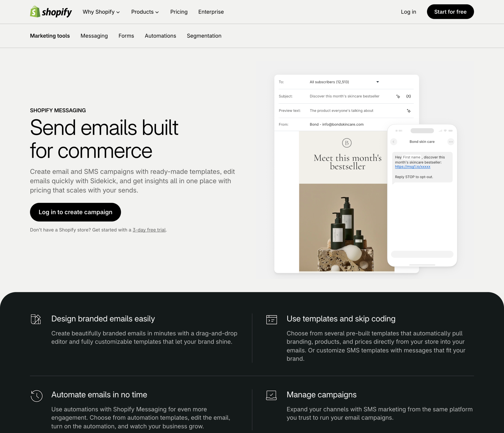The width and height of the screenshot is (504, 433).
Task: Click the Manage campaigns heading
Action: (x=321, y=395)
